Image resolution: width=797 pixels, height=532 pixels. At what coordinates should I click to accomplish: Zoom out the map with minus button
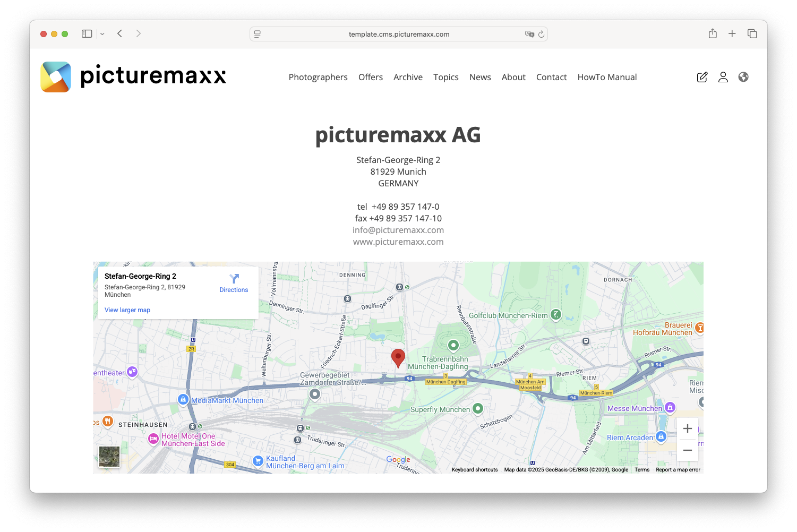click(688, 450)
